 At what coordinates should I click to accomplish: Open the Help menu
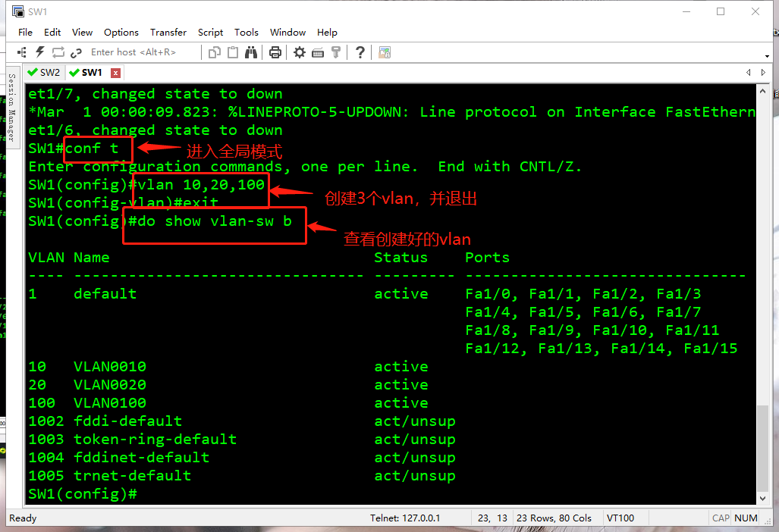click(327, 33)
